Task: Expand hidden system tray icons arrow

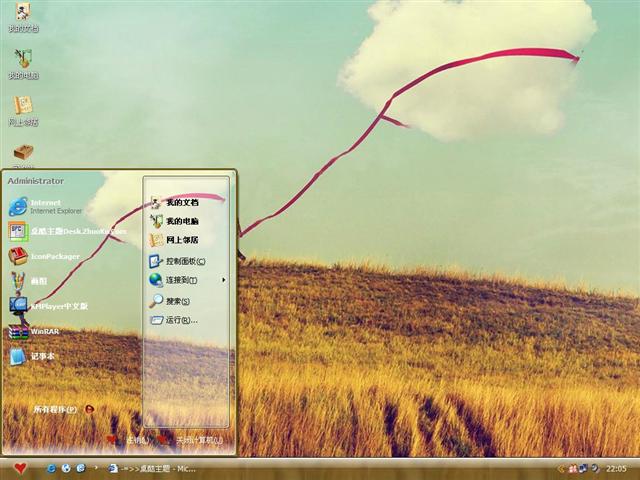Action: (561, 469)
